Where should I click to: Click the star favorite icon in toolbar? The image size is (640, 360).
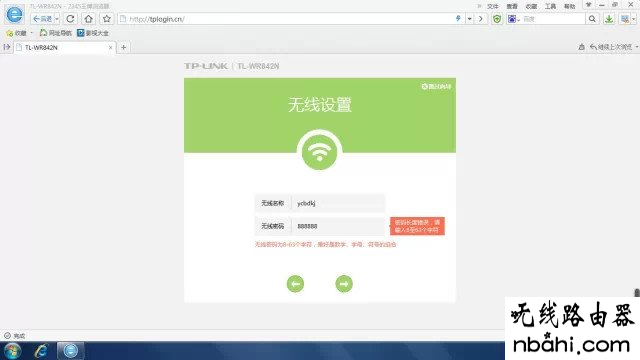pos(107,19)
